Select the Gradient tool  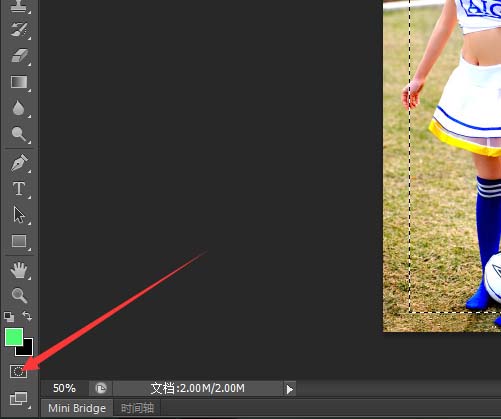click(x=19, y=82)
